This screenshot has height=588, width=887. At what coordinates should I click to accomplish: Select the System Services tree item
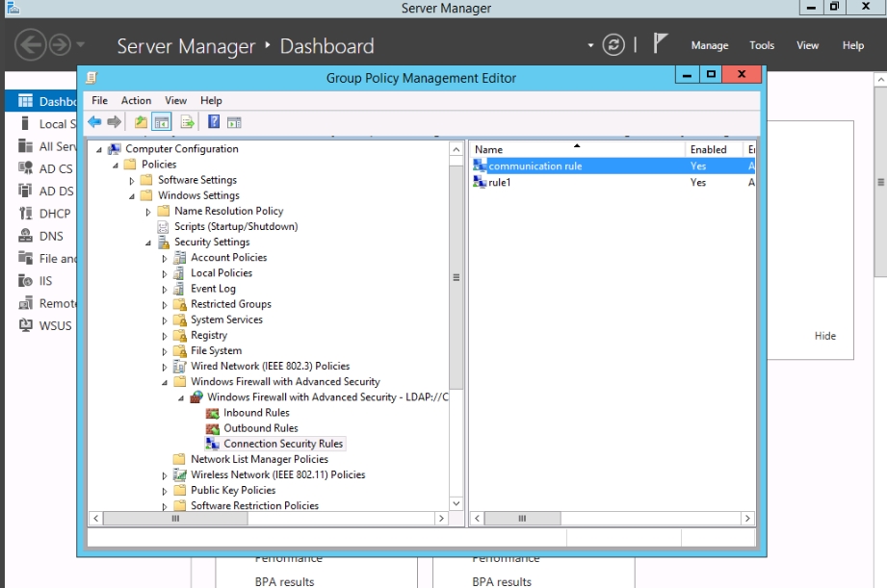tap(226, 320)
